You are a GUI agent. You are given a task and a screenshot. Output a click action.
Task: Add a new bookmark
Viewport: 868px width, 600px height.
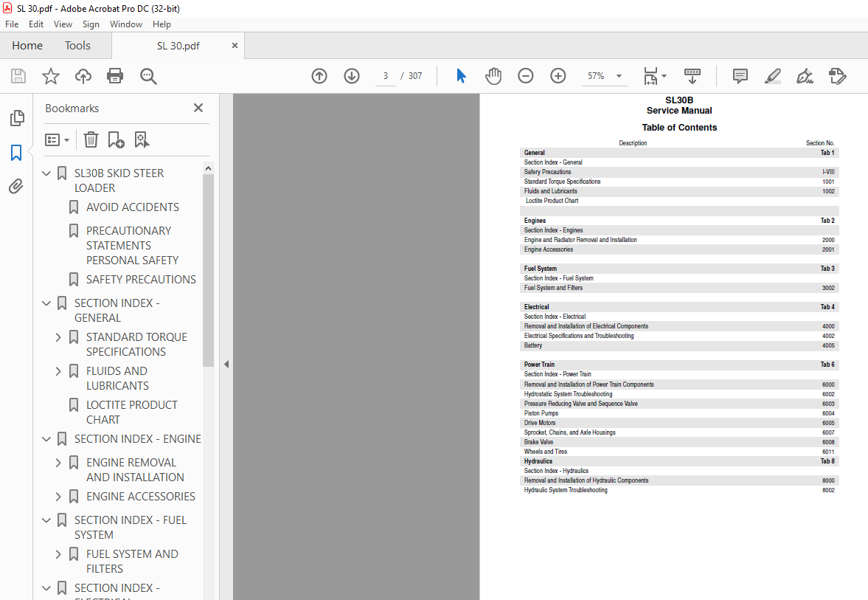116,139
